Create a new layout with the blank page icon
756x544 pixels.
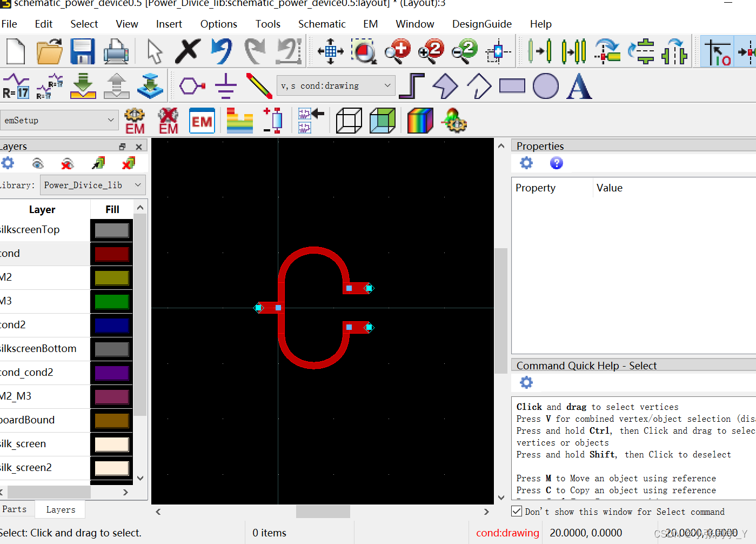point(16,51)
